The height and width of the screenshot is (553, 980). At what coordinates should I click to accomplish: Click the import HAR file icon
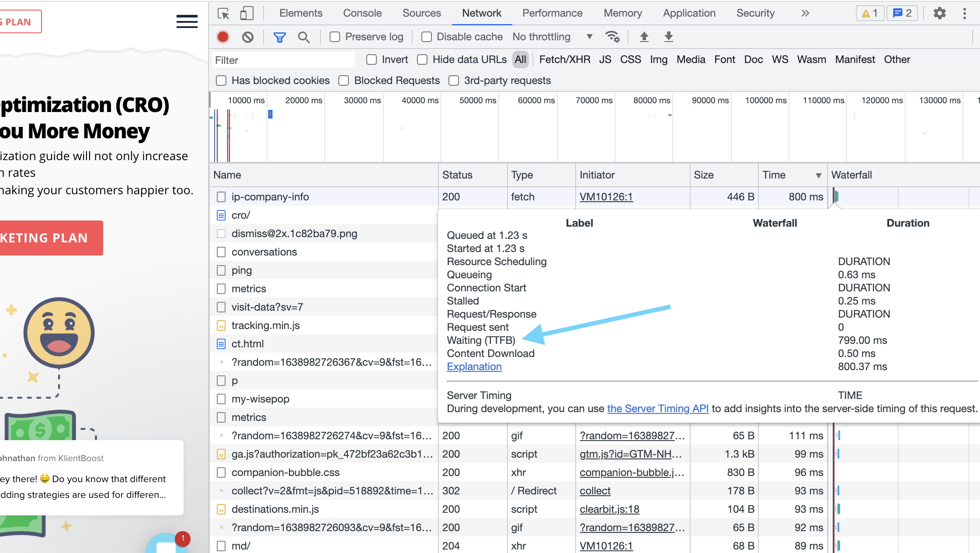(644, 37)
